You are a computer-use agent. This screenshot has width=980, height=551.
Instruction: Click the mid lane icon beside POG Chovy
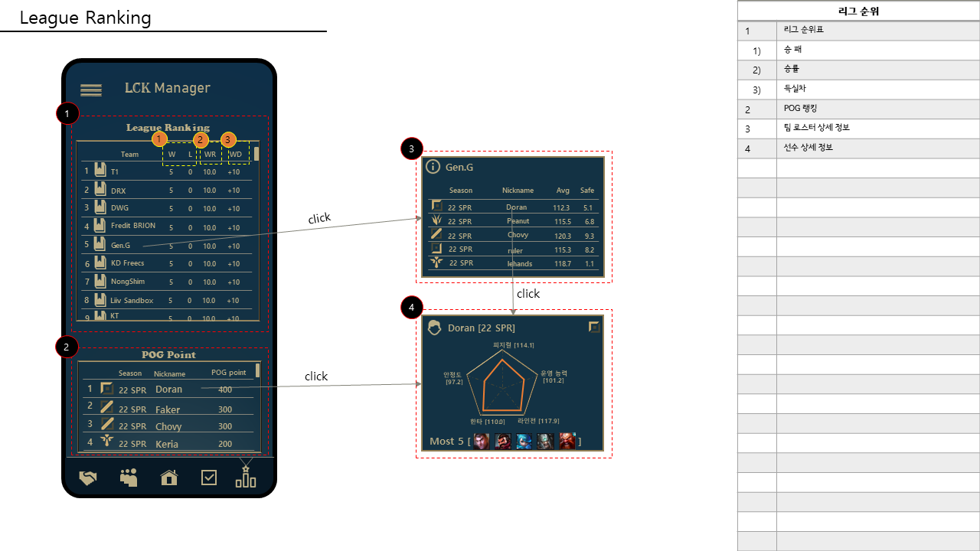click(x=107, y=425)
